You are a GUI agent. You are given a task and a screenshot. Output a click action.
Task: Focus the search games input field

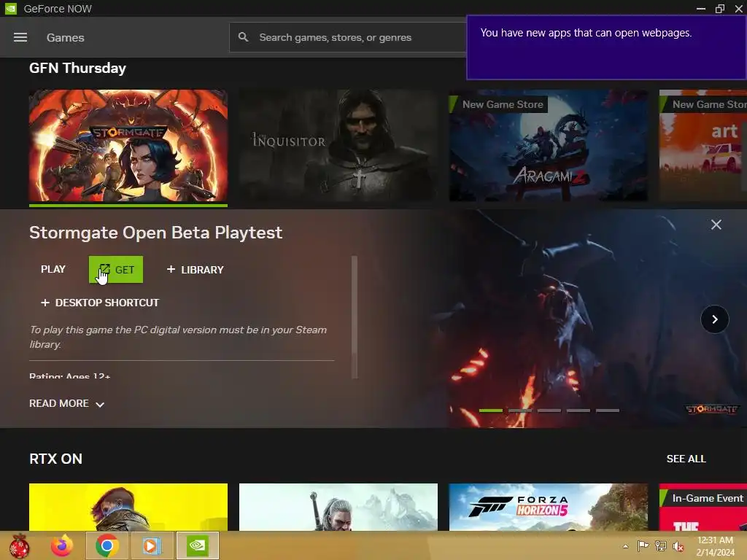pyautogui.click(x=348, y=37)
